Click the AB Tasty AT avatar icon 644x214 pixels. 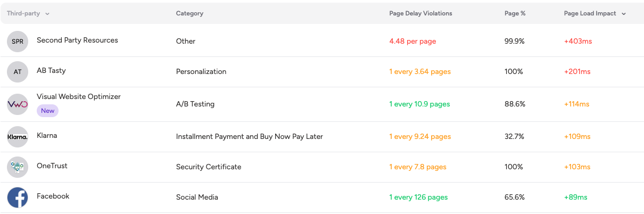18,72
